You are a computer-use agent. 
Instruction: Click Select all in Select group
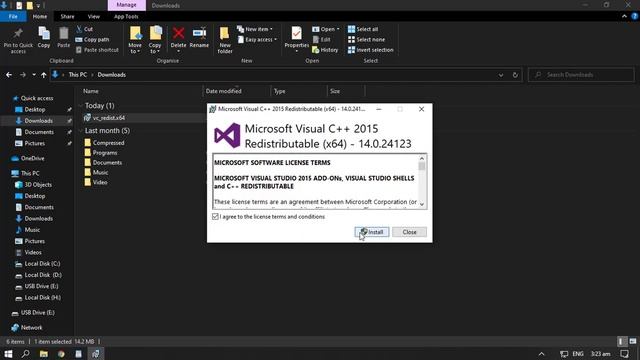[363, 29]
